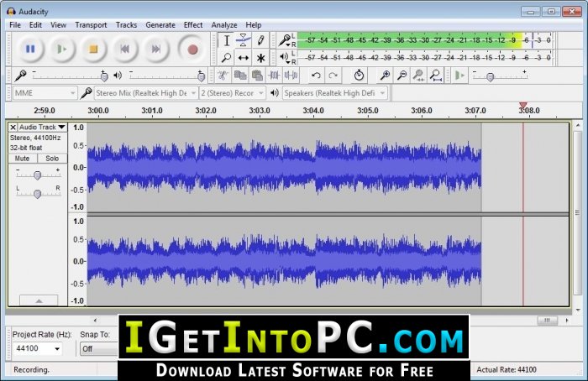Image resolution: width=588 pixels, height=381 pixels.
Task: Click the Copy icon
Action: click(240, 76)
